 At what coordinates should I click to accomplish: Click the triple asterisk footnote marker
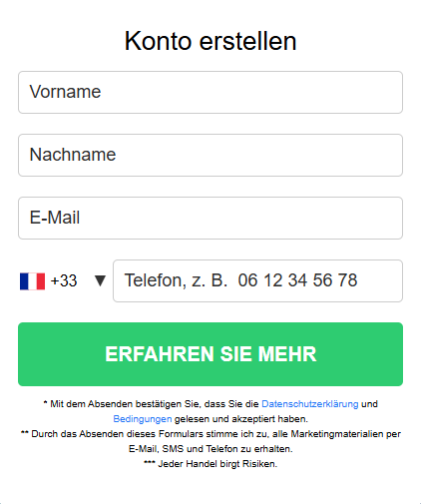tap(150, 463)
